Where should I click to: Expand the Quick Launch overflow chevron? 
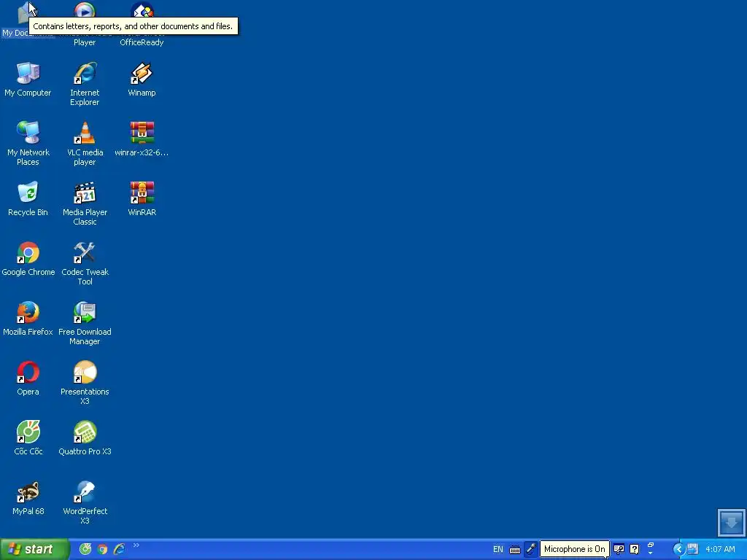136,545
